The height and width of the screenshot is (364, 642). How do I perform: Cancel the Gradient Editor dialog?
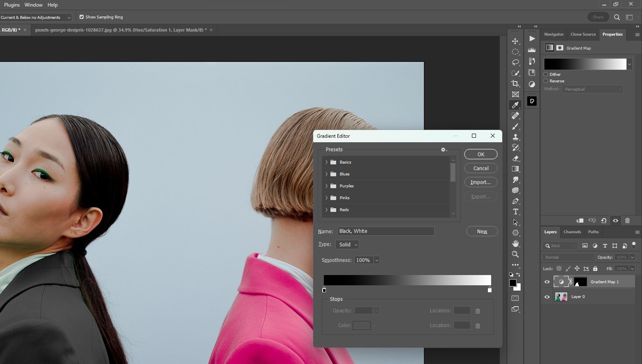click(x=481, y=168)
